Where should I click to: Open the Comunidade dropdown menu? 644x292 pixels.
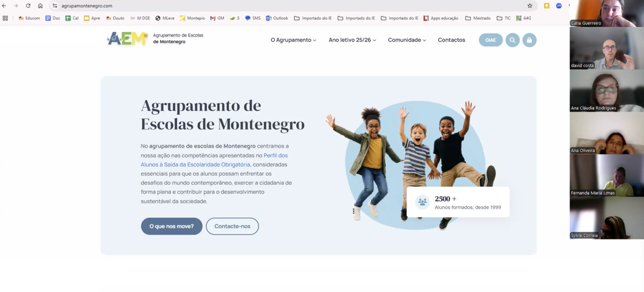pyautogui.click(x=407, y=40)
